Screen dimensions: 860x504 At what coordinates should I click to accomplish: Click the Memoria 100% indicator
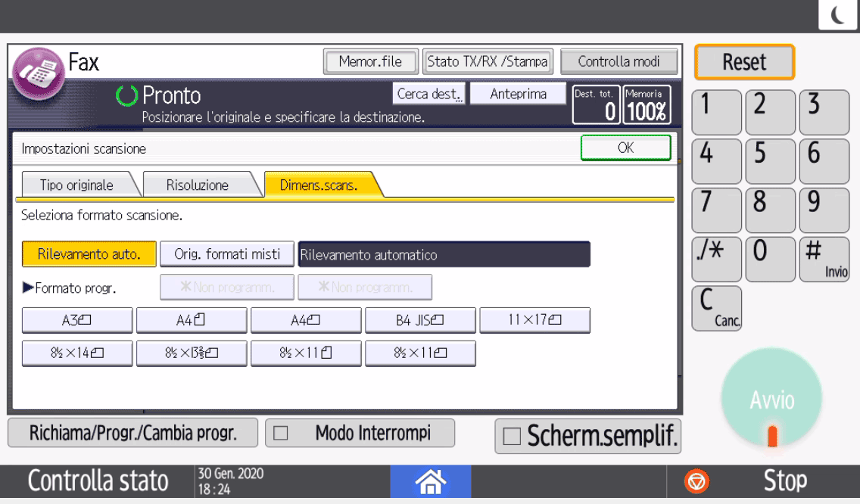[647, 104]
